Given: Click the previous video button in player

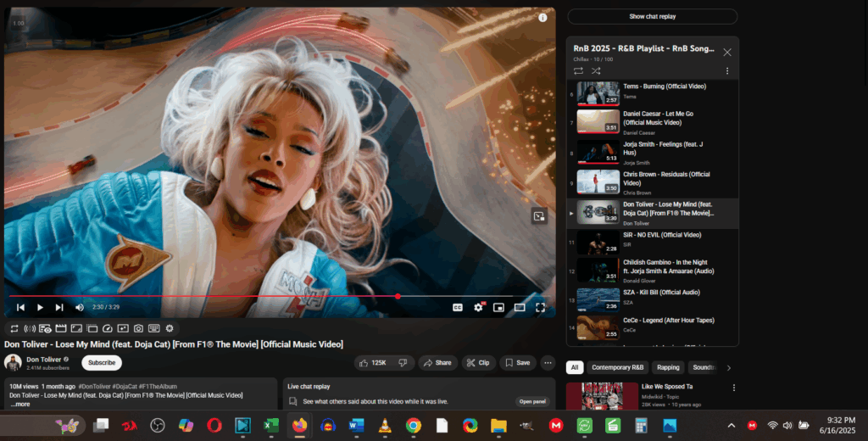Looking at the screenshot, I should click(x=20, y=308).
